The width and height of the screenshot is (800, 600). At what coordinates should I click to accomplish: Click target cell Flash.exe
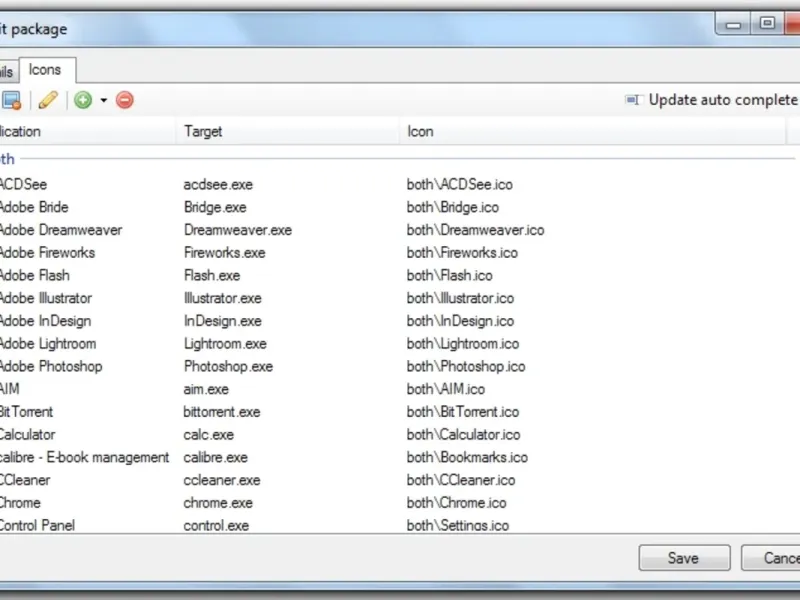pyautogui.click(x=212, y=275)
